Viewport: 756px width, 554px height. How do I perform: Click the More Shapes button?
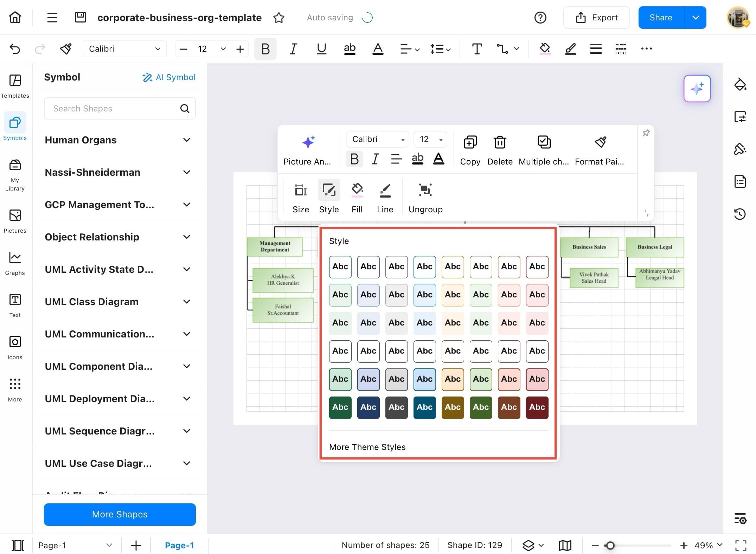[x=120, y=514]
